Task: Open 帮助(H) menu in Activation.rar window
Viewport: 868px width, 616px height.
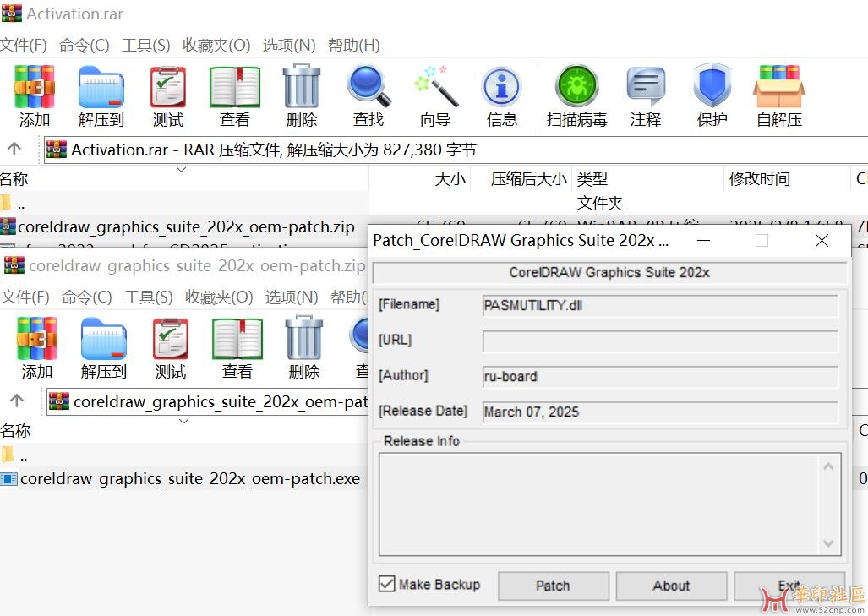Action: pyautogui.click(x=354, y=45)
